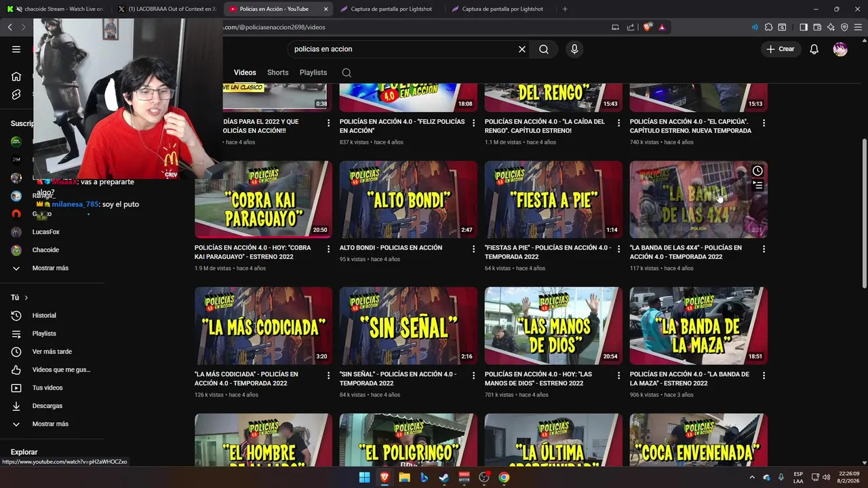Viewport: 868px width, 488px height.
Task: Open the Sin Señal video thumbnail
Action: [x=408, y=326]
